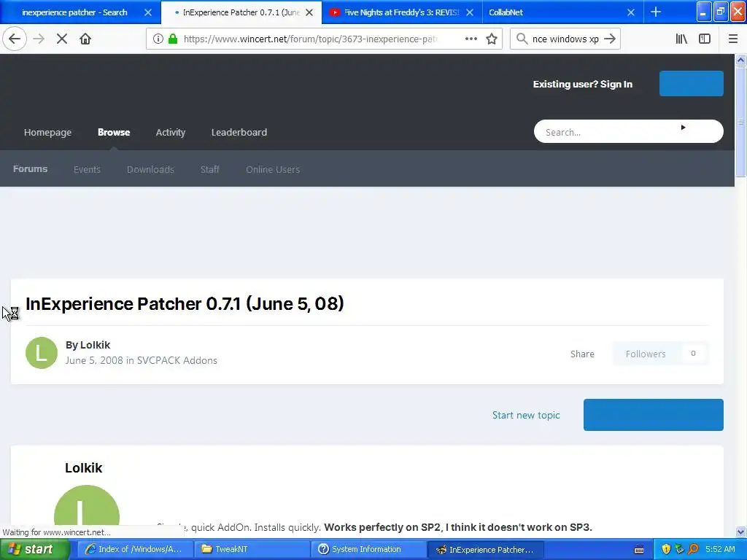
Task: Click the keyboard icon in the taskbar
Action: [639, 550]
